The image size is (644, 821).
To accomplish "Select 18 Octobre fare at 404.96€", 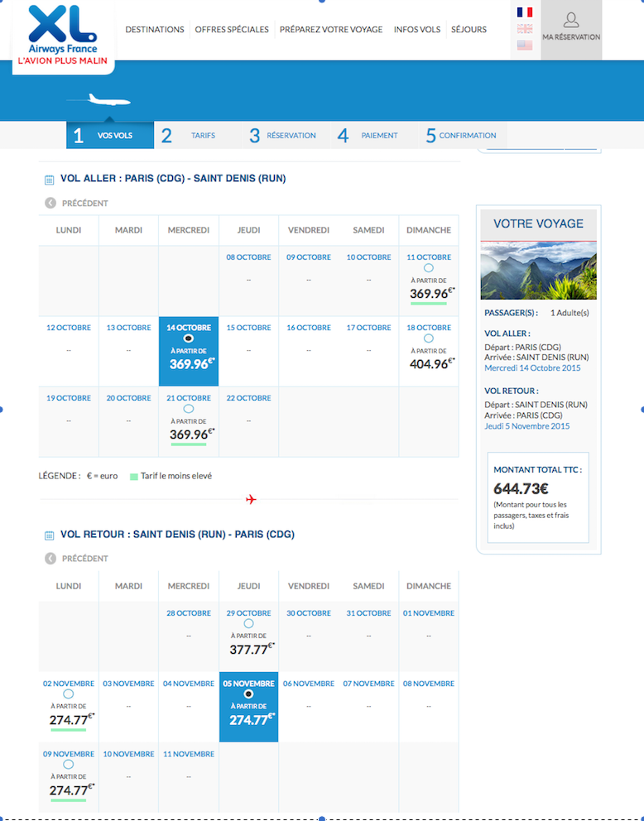I will (x=428, y=338).
